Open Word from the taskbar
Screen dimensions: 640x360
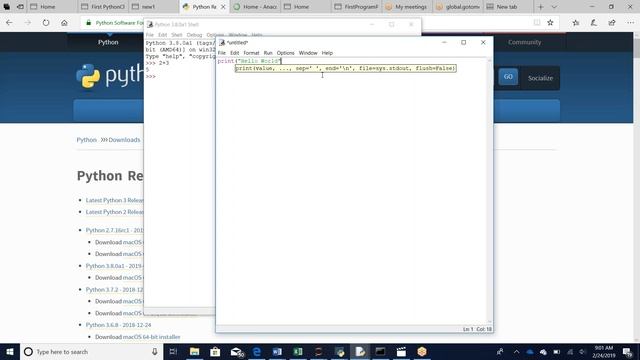click(x=277, y=351)
